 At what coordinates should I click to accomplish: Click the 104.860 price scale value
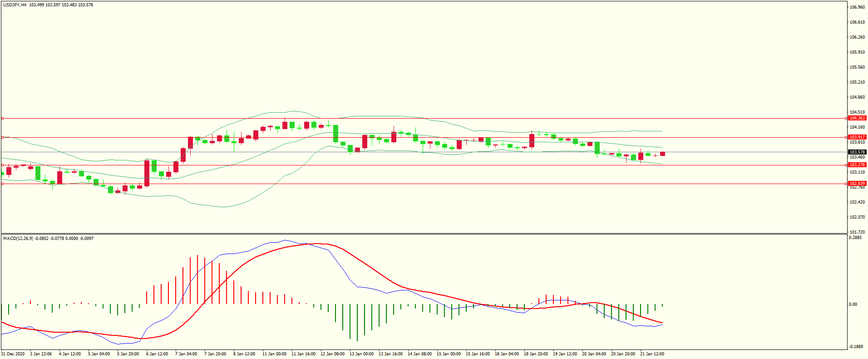pos(857,97)
